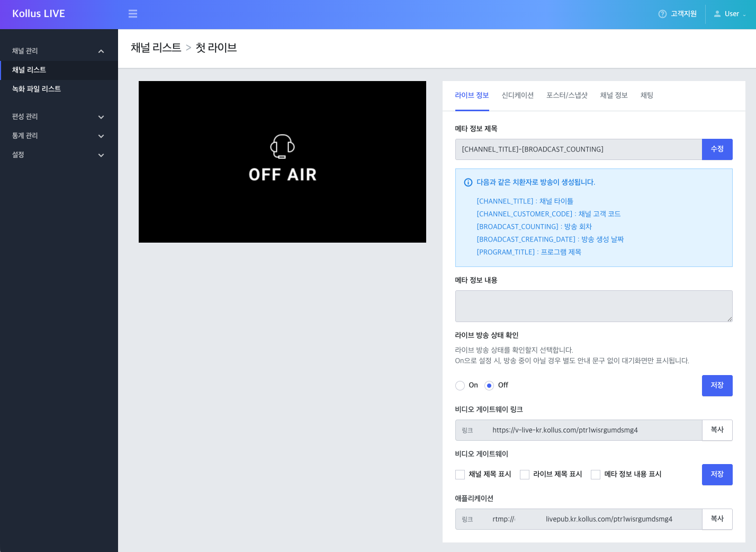Click the OFF AIR video preview area

point(282,162)
